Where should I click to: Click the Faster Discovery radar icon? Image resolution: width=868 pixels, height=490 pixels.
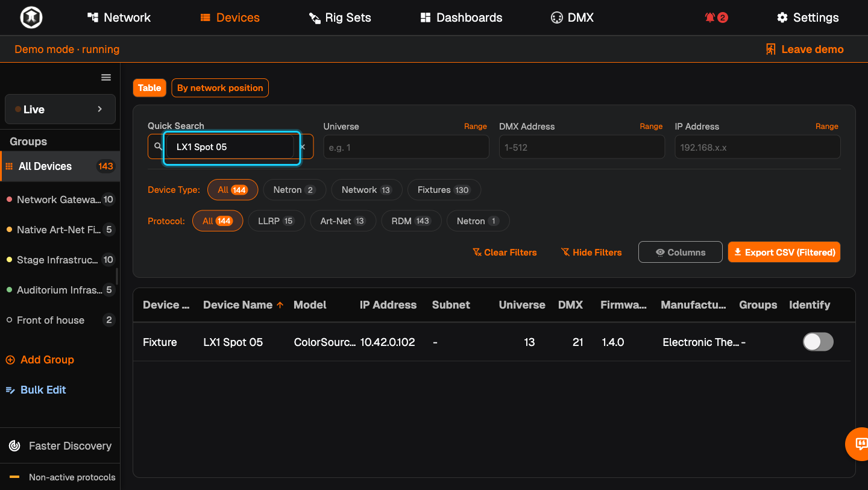[x=14, y=446]
